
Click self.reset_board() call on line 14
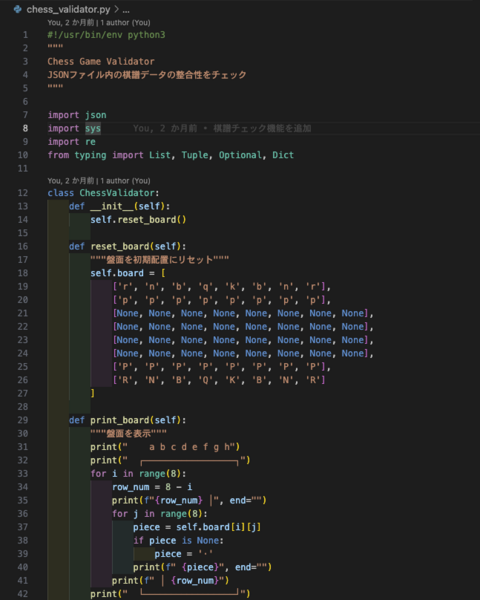click(x=138, y=220)
